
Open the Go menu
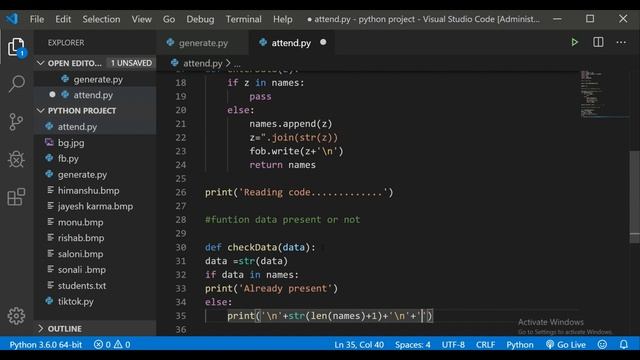(169, 19)
